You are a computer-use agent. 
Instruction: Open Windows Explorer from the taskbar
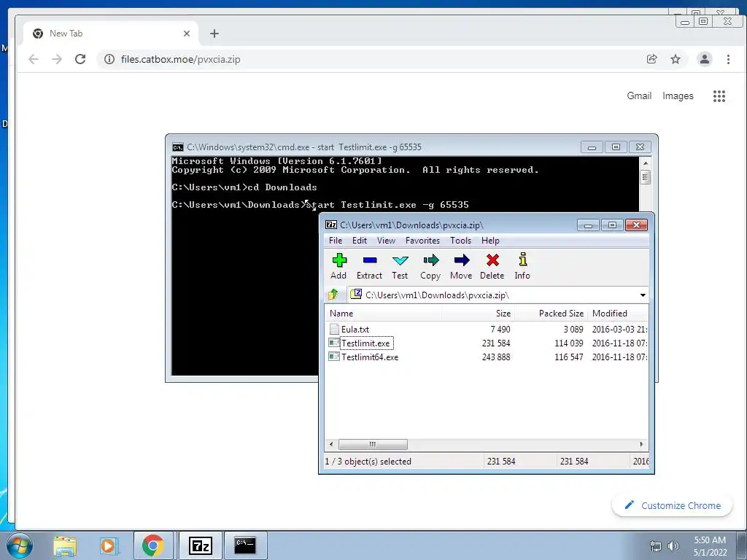click(65, 546)
